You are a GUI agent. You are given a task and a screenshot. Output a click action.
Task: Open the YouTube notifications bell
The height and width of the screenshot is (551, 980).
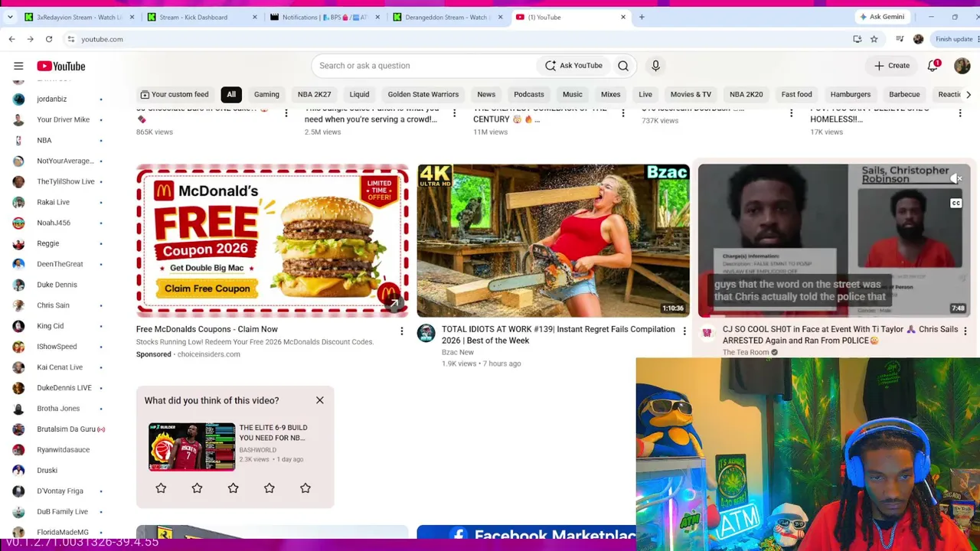933,66
